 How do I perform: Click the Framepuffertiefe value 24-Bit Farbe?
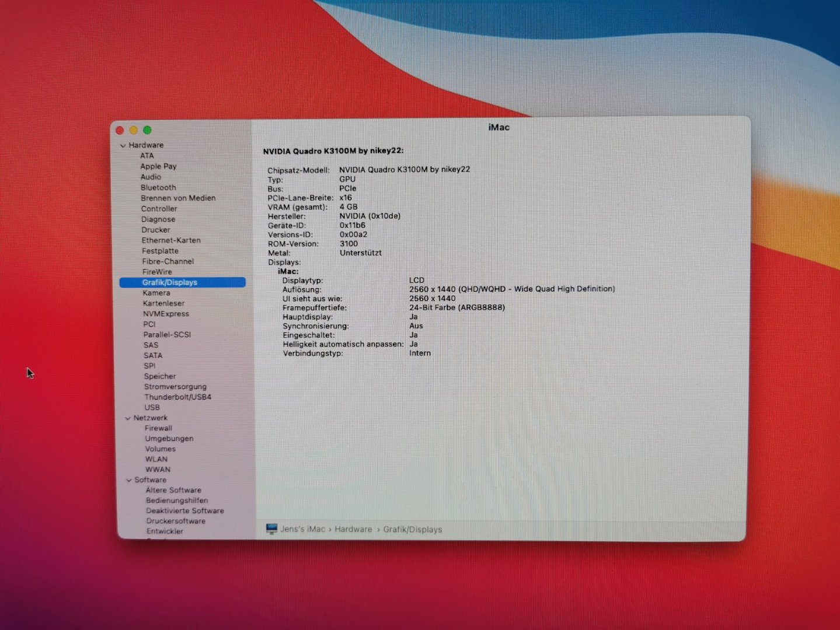[x=457, y=307]
